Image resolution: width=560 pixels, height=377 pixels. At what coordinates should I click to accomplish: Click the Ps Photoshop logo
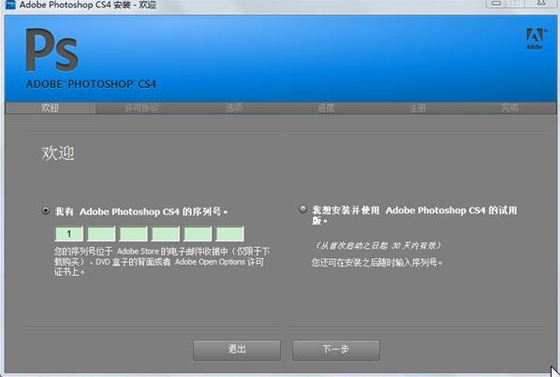point(52,50)
